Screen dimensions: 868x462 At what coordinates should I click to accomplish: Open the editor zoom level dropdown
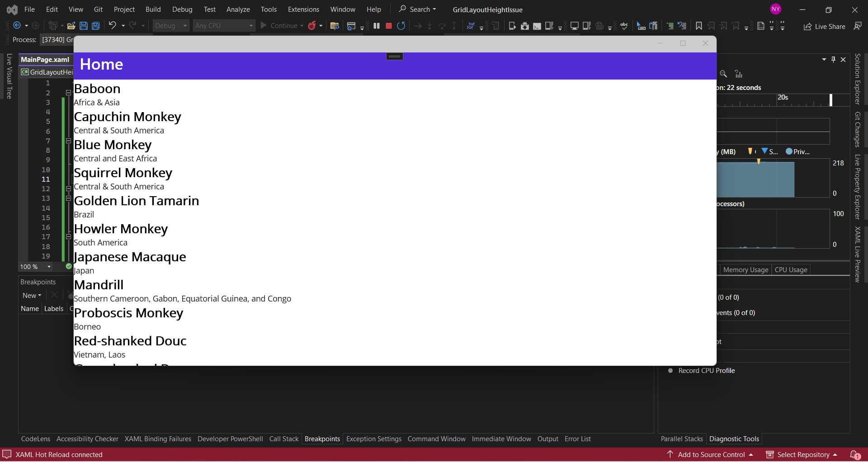35,267
